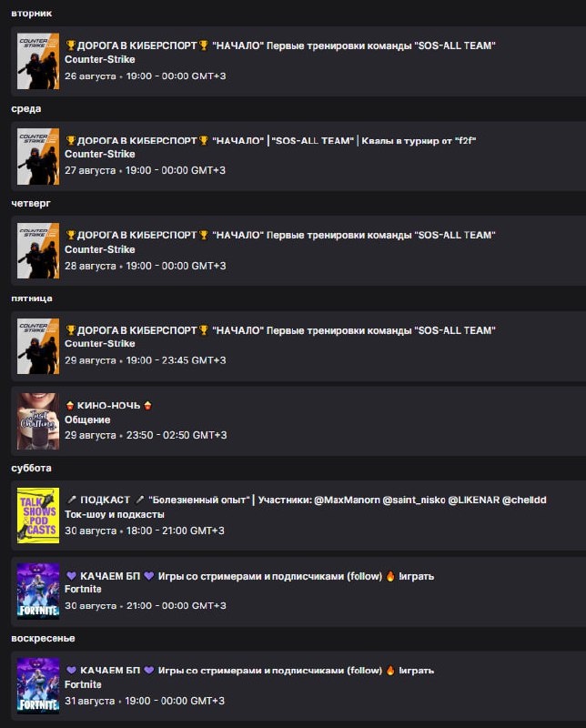
Task: Open the Fortnite cover for 30 августа
Action: 38,591
